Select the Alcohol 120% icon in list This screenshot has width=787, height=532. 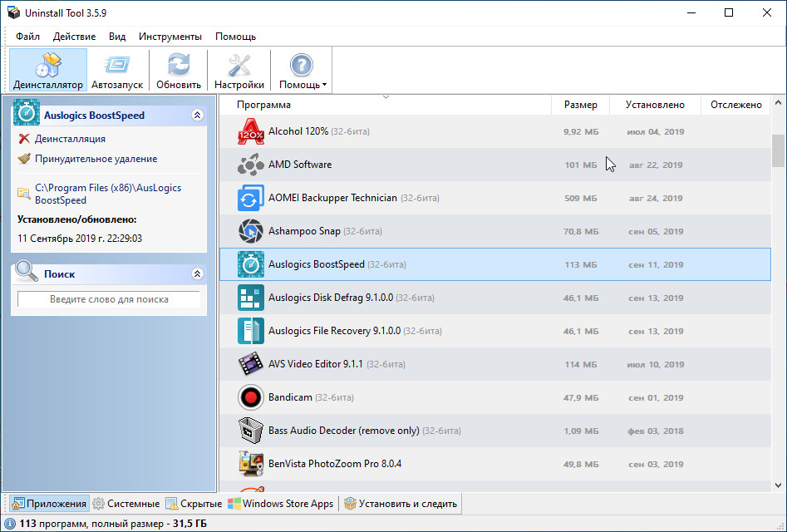[250, 131]
